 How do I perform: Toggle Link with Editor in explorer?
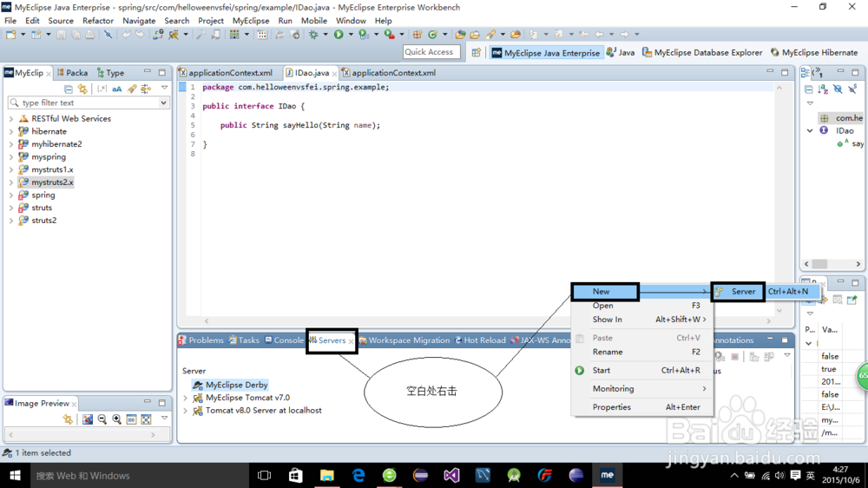[82, 89]
